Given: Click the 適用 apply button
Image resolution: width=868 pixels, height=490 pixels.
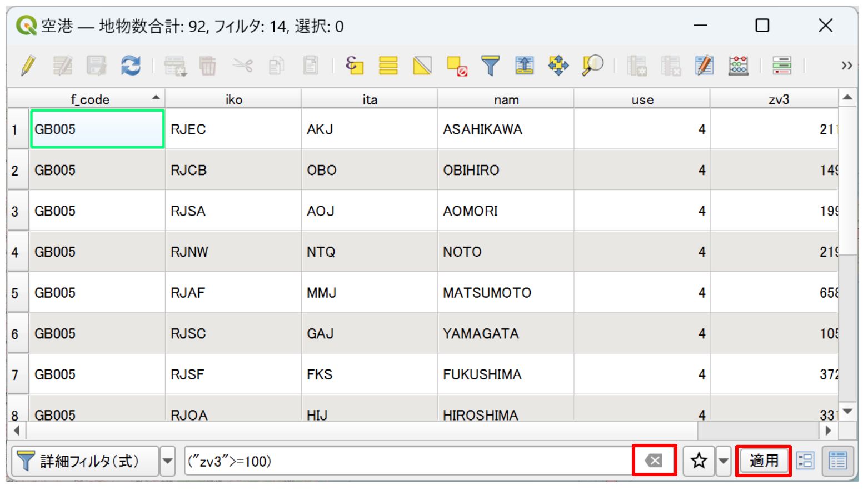Looking at the screenshot, I should [x=764, y=461].
